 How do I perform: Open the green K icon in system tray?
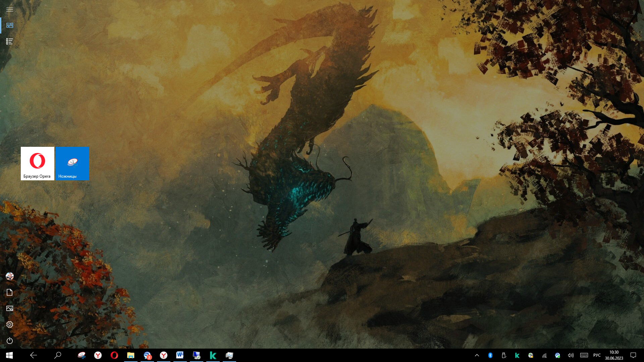pyautogui.click(x=517, y=355)
